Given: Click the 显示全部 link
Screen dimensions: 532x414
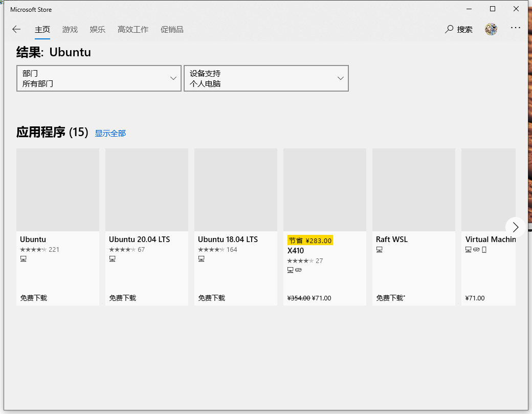Looking at the screenshot, I should [110, 134].
